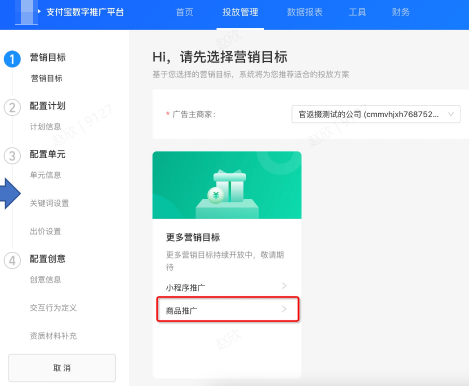
Task: Open 资质材料补充 sub-step
Action: pos(53,336)
